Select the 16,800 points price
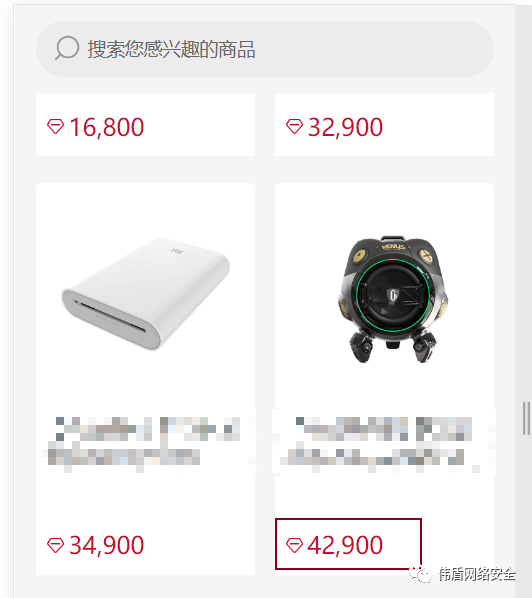This screenshot has width=532, height=598. (x=106, y=127)
